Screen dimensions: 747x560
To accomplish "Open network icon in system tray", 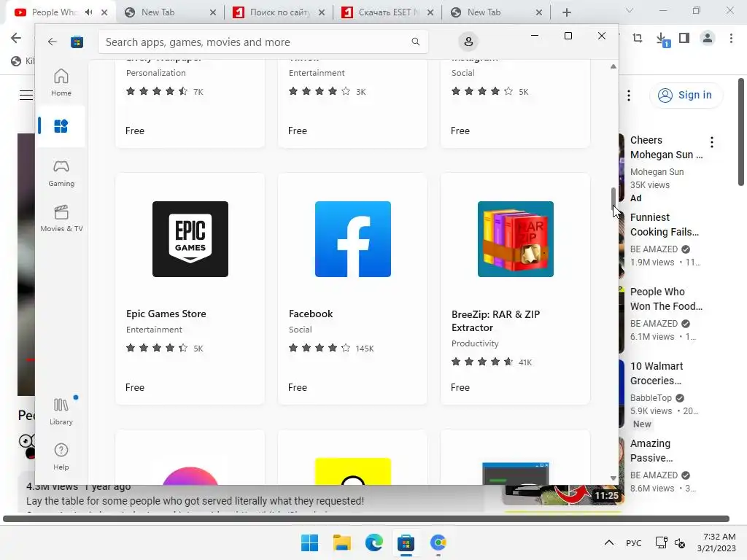I will click(x=661, y=542).
